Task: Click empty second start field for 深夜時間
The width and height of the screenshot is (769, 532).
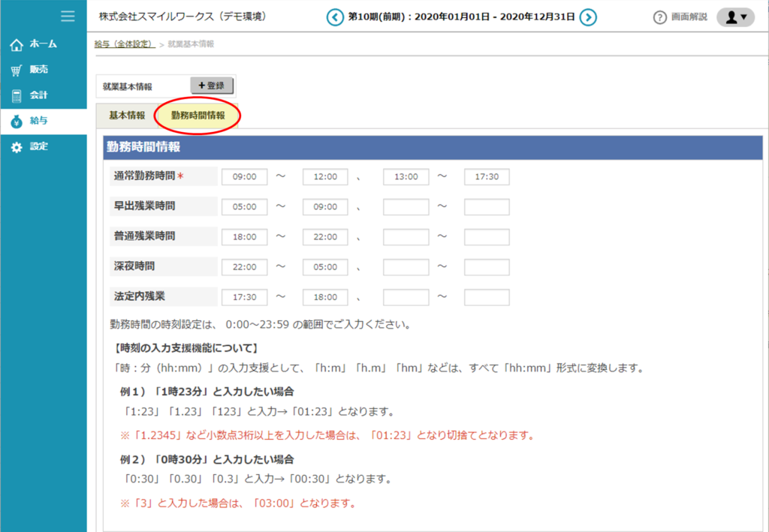Action: click(x=406, y=267)
